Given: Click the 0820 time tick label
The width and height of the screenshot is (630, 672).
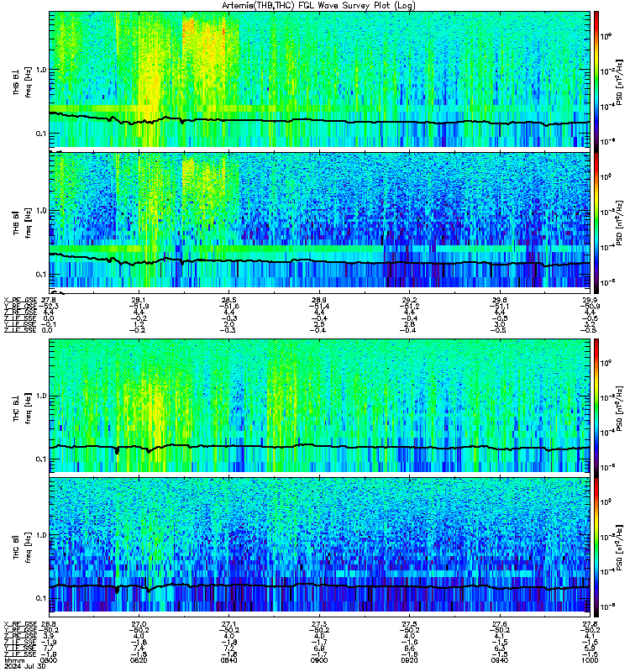Looking at the screenshot, I should [x=139, y=660].
